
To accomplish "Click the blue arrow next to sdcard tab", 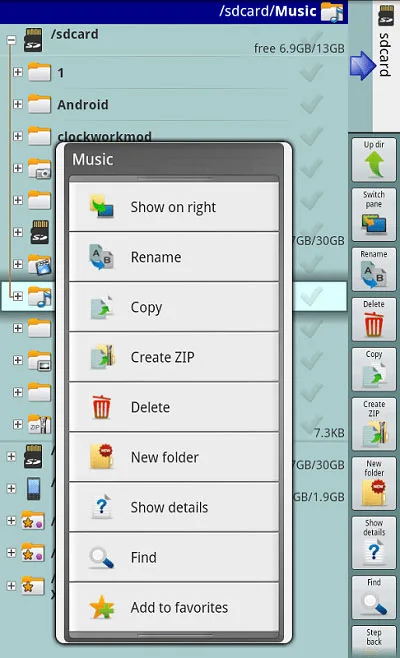I will point(362,65).
